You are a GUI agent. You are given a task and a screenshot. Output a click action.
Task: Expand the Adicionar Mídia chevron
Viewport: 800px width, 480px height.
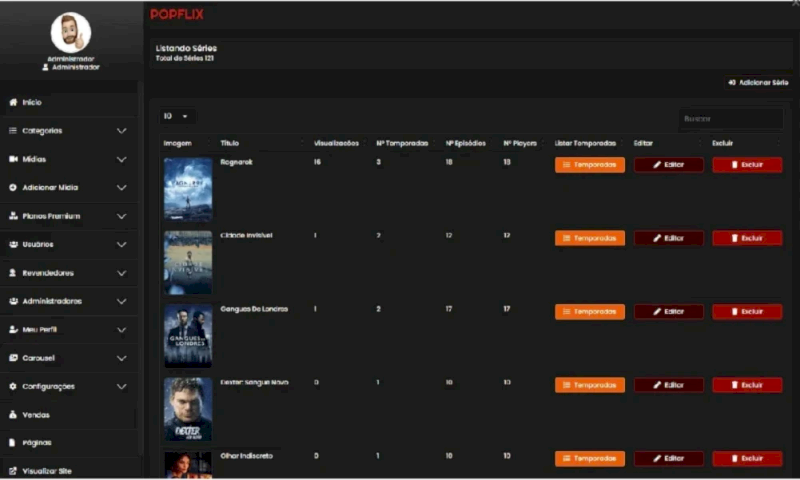(x=121, y=187)
